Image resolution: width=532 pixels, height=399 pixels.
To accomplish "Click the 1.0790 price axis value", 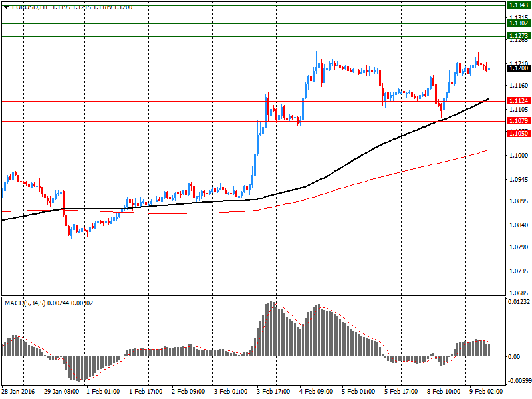I will (x=519, y=247).
